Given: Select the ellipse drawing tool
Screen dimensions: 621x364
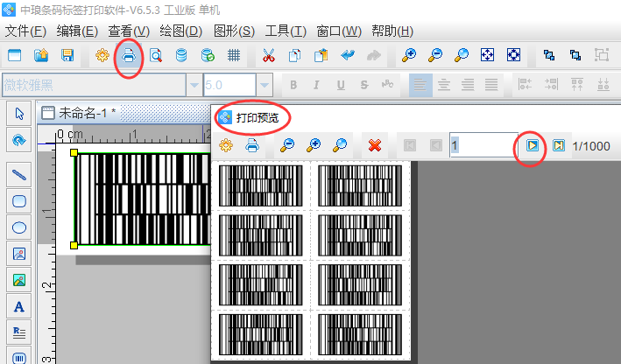Looking at the screenshot, I should pos(19,227).
